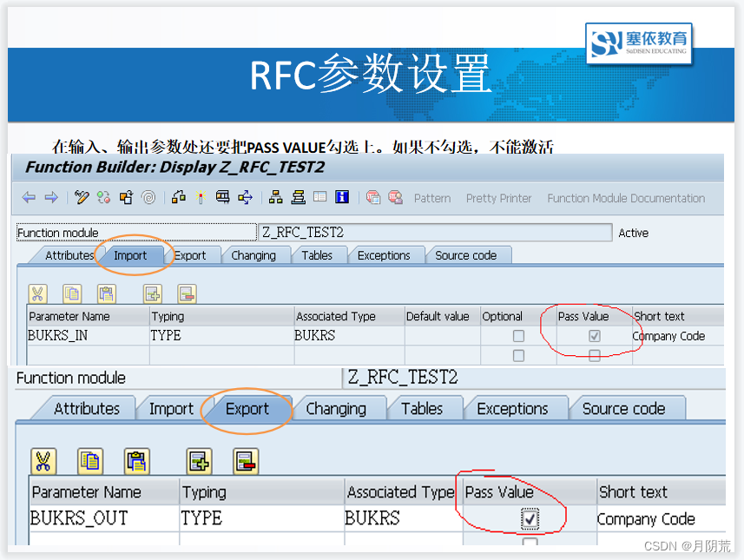Click the Pattern button
744x560 pixels.
pyautogui.click(x=432, y=198)
